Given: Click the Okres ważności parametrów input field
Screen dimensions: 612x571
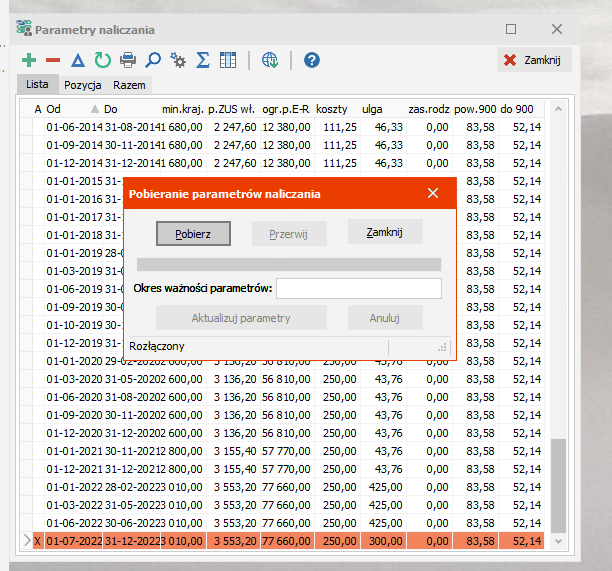Looking at the screenshot, I should click(359, 288).
